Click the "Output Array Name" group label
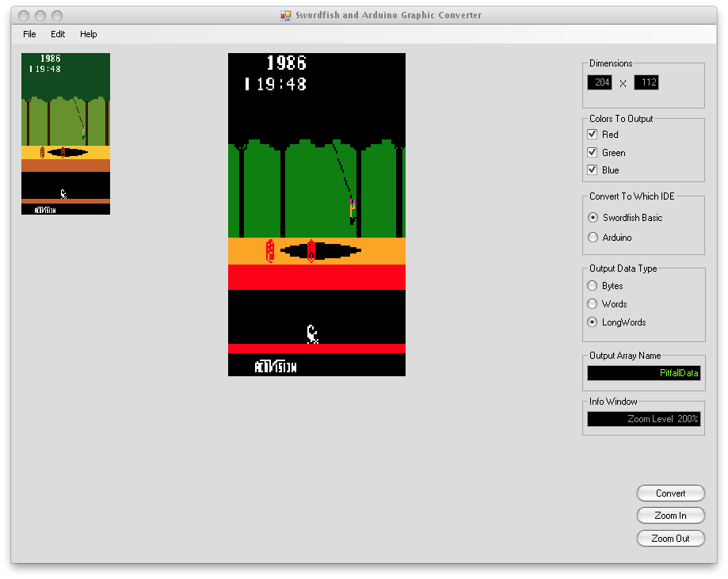 tap(625, 355)
